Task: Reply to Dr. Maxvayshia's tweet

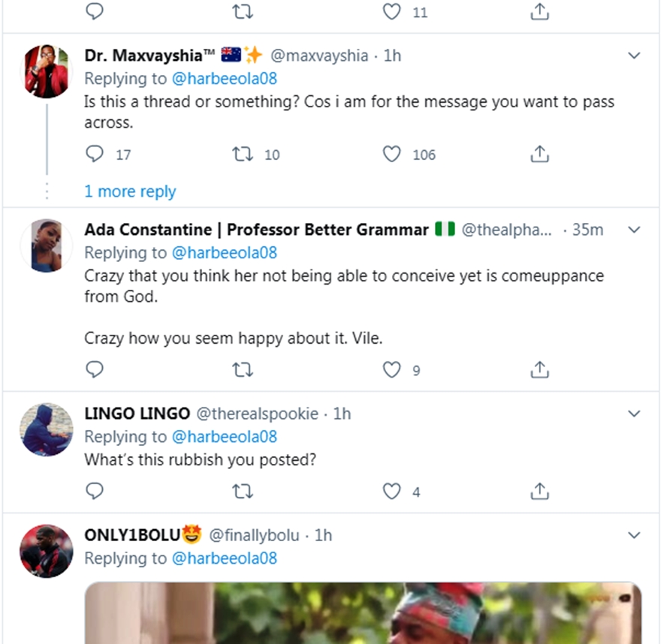Action: pos(95,155)
